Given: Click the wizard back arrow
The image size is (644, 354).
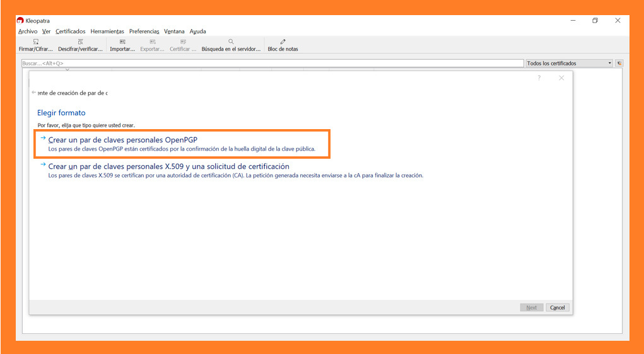Looking at the screenshot, I should [34, 93].
